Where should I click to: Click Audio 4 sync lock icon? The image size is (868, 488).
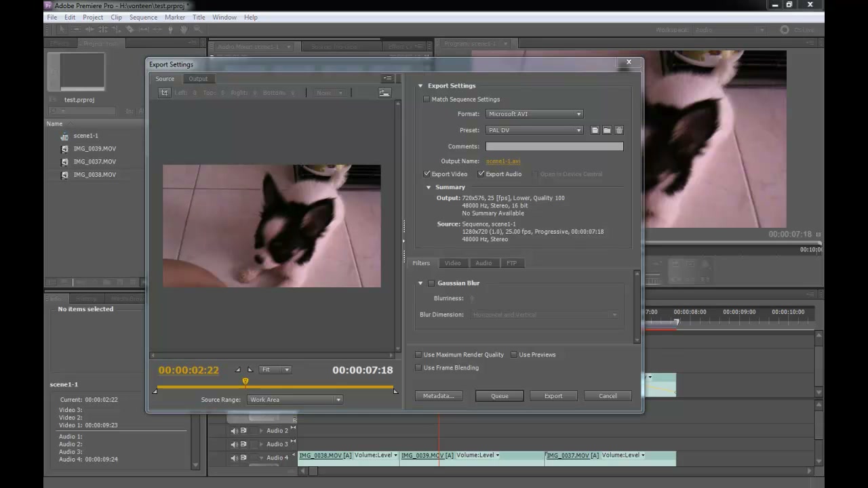click(243, 458)
